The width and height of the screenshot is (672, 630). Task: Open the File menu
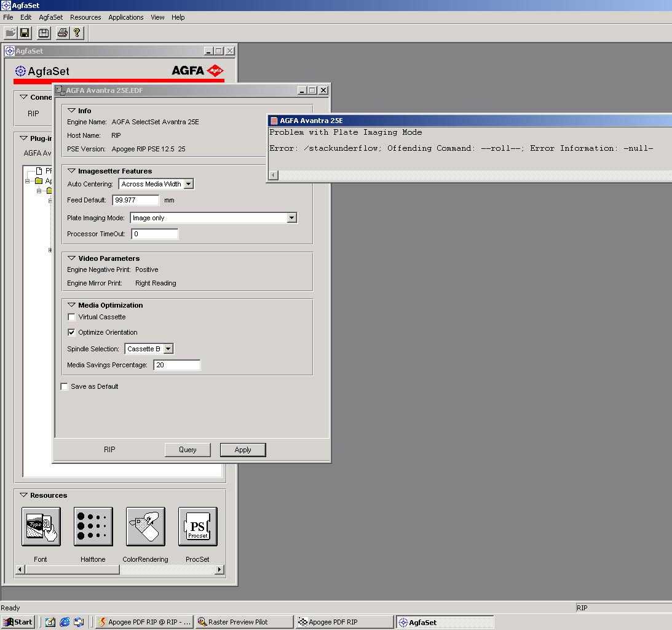point(8,17)
